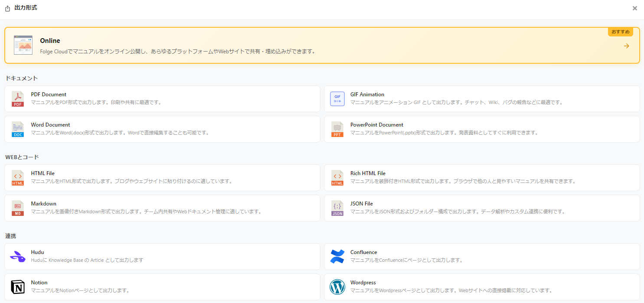644x303 pixels.
Task: Click the Confluence logo icon
Action: pos(337,257)
